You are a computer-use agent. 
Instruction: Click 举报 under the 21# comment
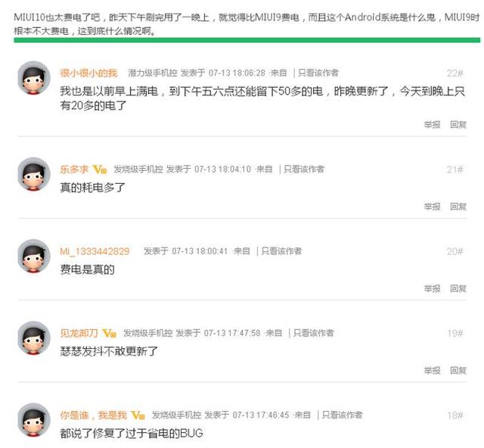(432, 207)
